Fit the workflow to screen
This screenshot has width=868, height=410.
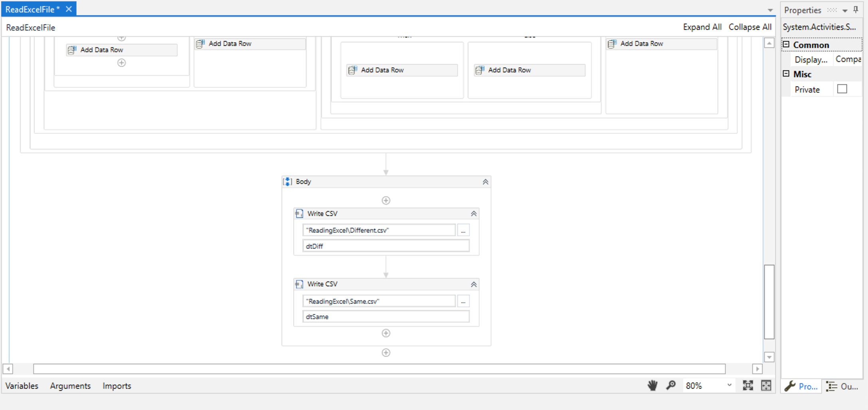pos(747,386)
